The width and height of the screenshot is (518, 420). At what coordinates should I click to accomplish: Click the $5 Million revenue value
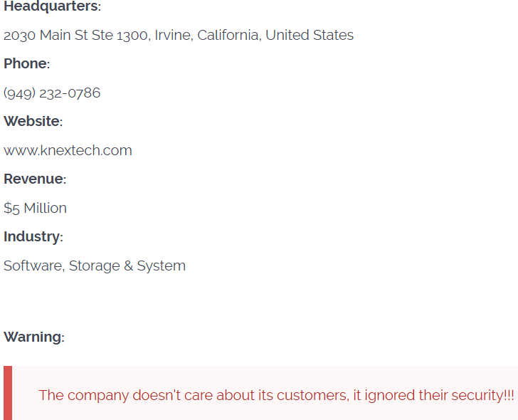pos(35,208)
